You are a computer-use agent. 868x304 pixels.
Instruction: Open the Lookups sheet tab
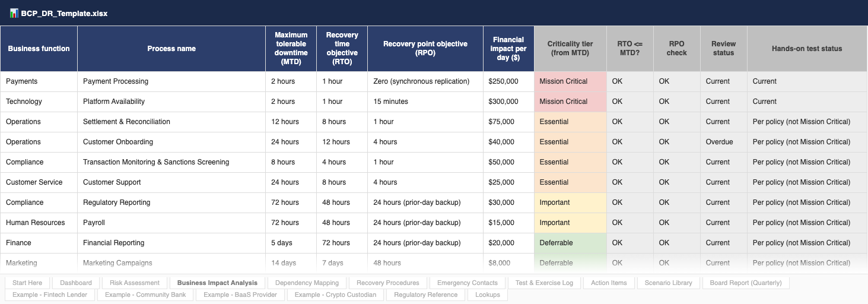[x=488, y=294]
